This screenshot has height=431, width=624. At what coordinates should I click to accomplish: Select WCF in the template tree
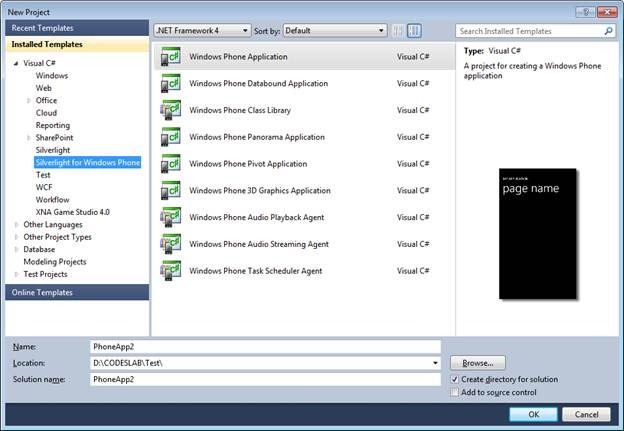(44, 187)
